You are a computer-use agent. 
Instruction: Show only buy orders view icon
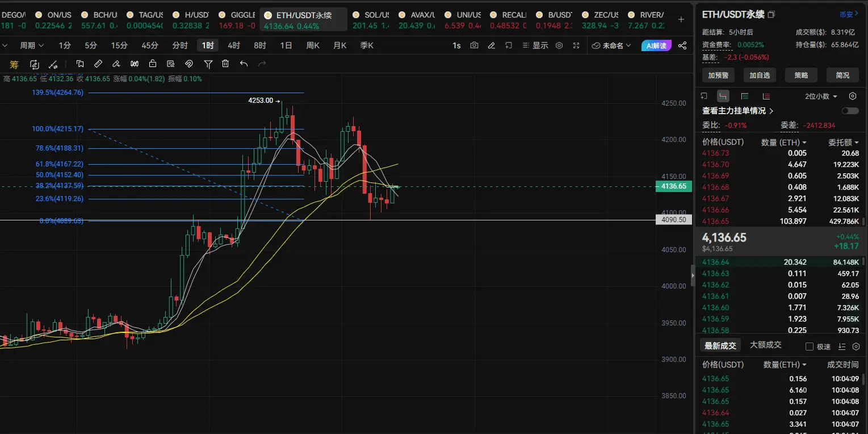(x=745, y=96)
